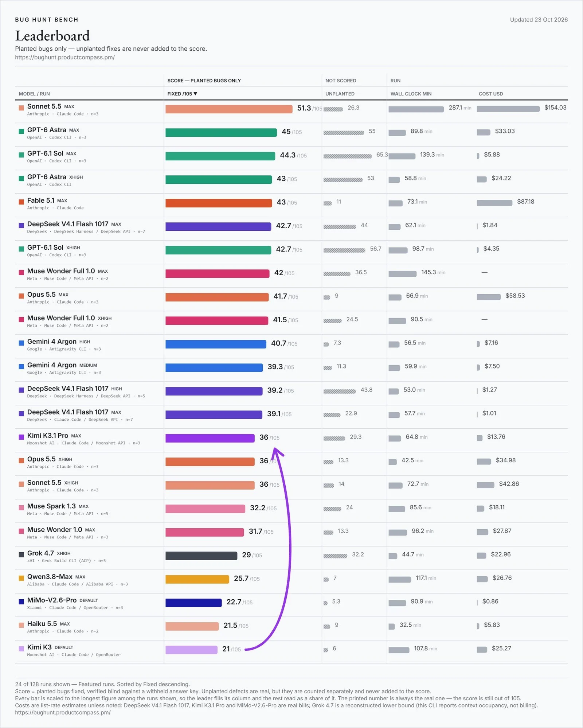
Task: Click the Sonnet 5.5 MAX color swatch
Action: click(21, 108)
